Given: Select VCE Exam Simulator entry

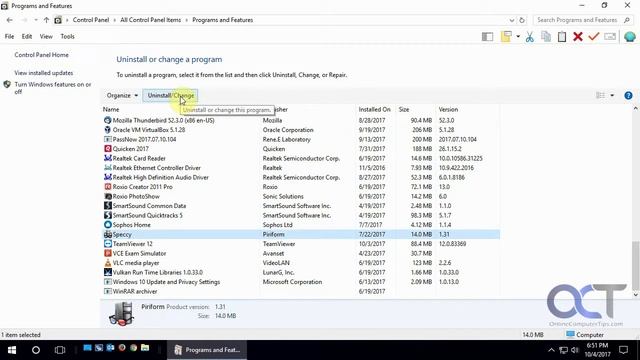Looking at the screenshot, I should (x=301, y=253).
